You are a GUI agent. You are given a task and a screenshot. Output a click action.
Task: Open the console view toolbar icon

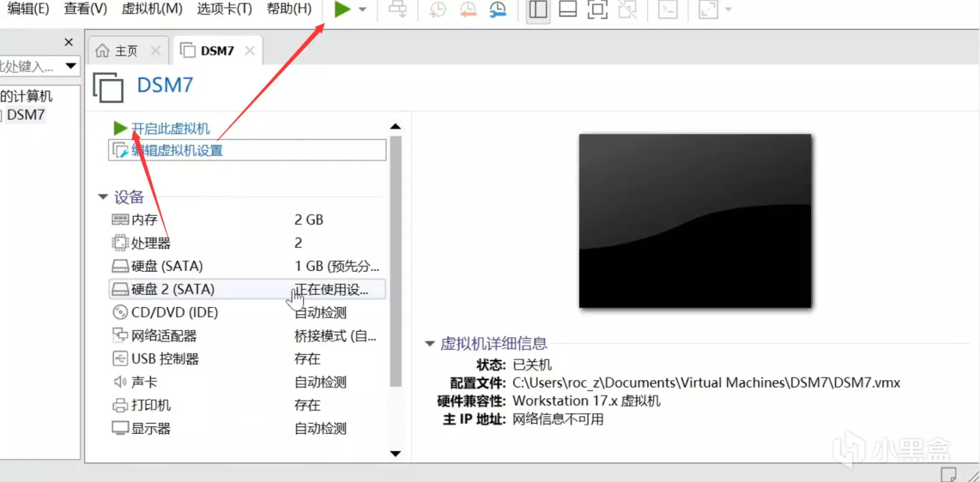click(x=667, y=9)
